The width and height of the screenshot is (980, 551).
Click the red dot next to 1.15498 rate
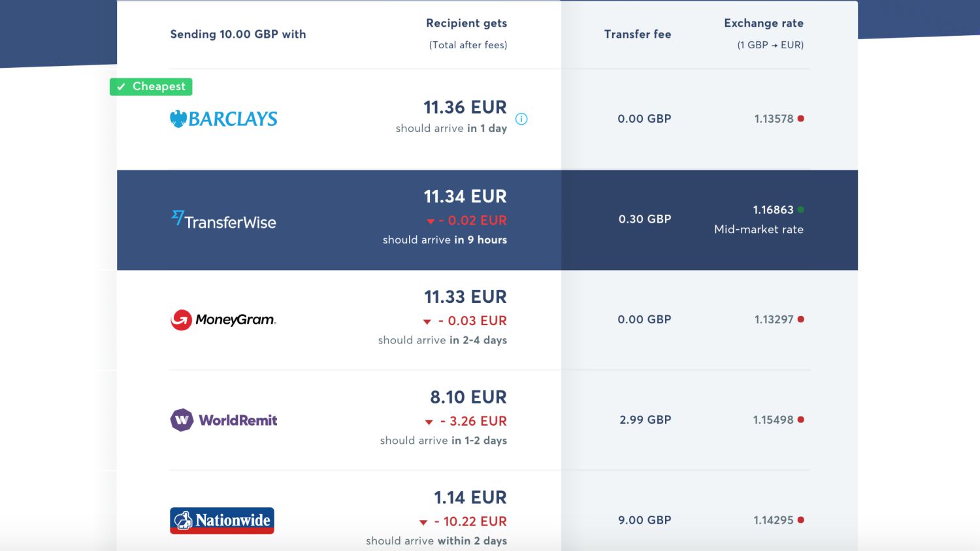801,420
